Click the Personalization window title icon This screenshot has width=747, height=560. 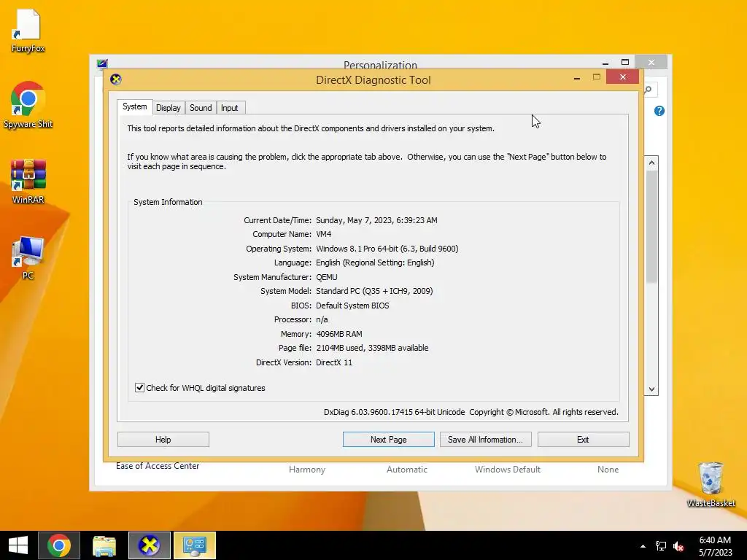(102, 64)
